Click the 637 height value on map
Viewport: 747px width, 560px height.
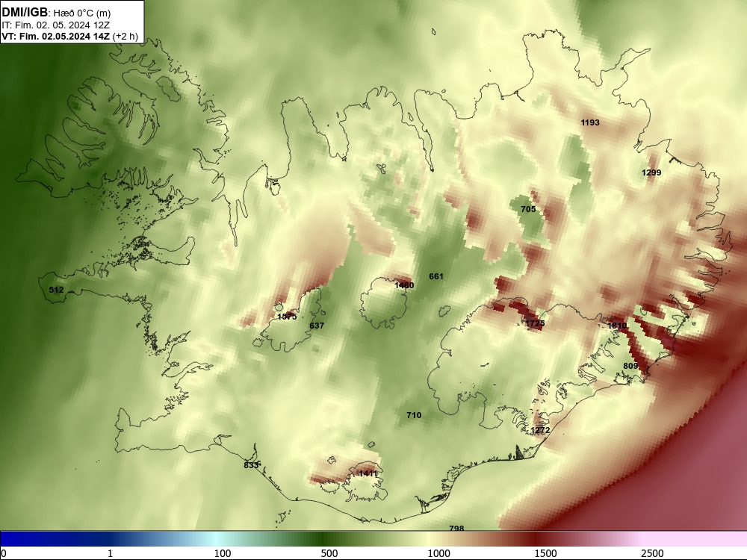pos(316,326)
